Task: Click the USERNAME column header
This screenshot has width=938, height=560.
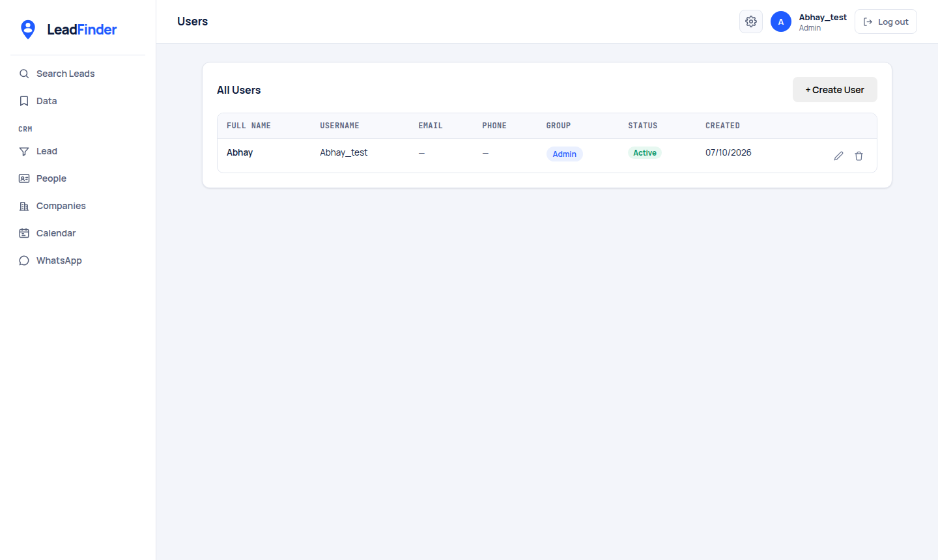Action: click(x=339, y=126)
